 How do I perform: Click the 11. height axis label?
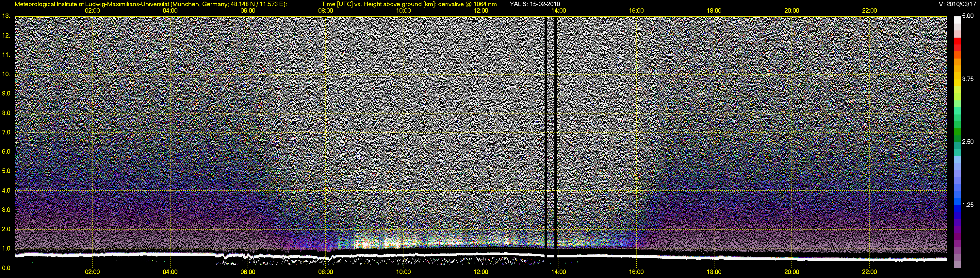[6, 55]
